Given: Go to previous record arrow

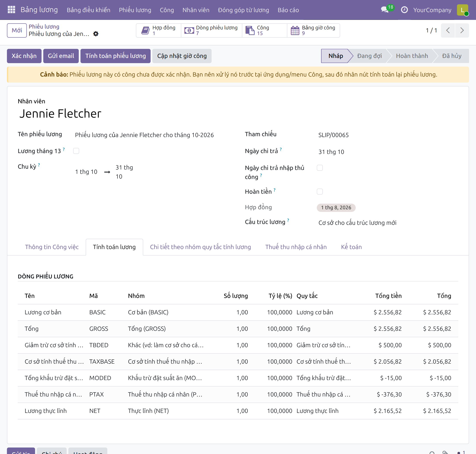Looking at the screenshot, I should click(x=448, y=30).
